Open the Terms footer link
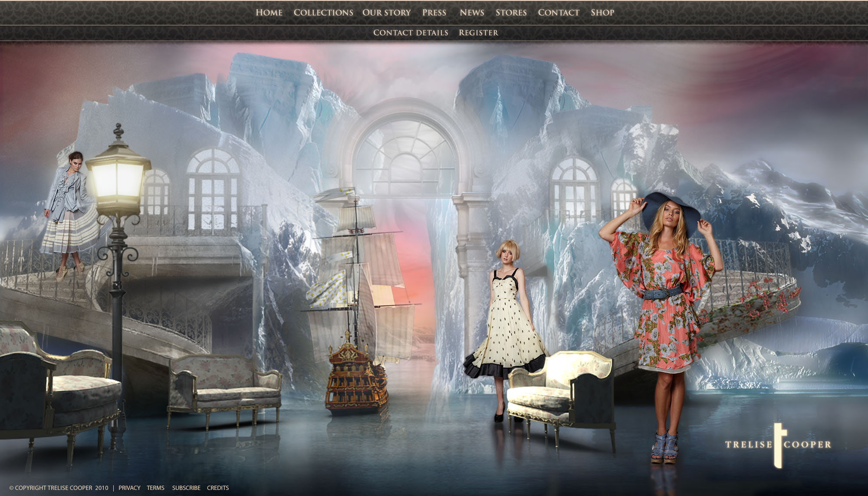 [155, 488]
